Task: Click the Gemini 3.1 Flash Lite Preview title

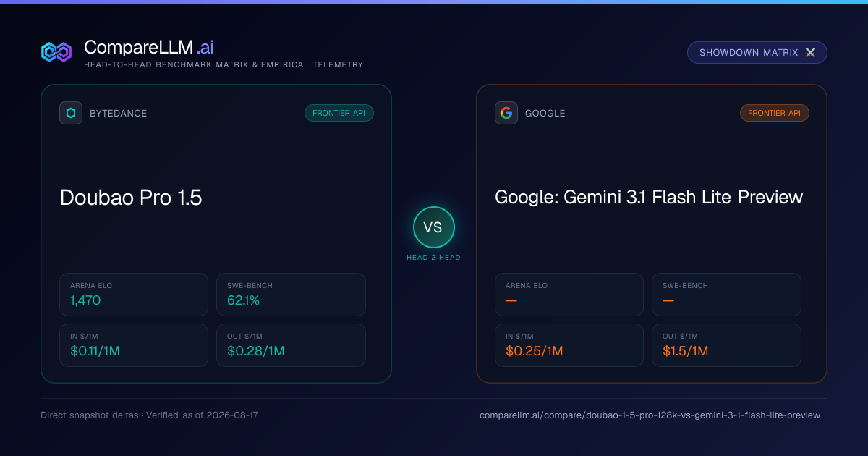Action: tap(649, 197)
